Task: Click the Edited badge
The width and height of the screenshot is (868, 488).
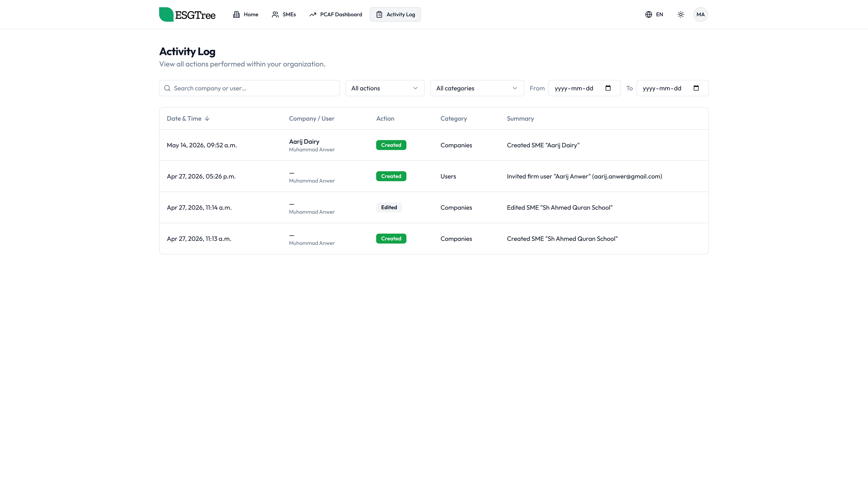Action: pyautogui.click(x=389, y=208)
